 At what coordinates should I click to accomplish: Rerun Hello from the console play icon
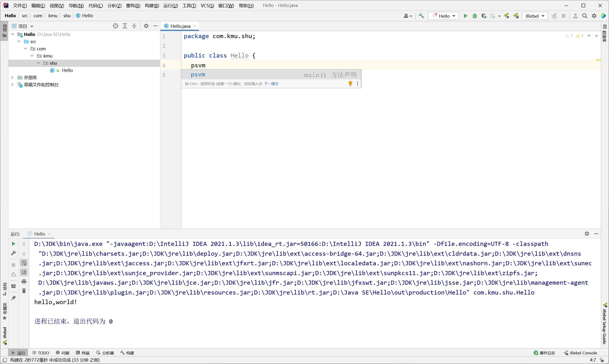pos(13,243)
